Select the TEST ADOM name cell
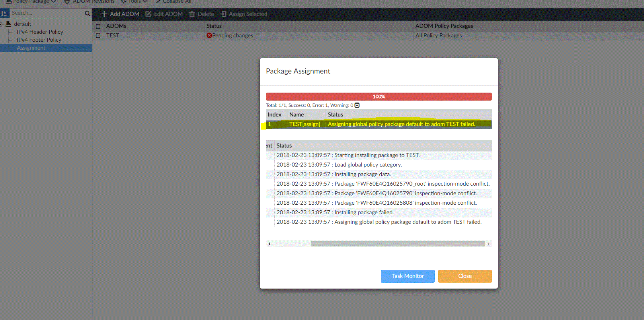Screen dimensions: 644x320 pos(113,35)
